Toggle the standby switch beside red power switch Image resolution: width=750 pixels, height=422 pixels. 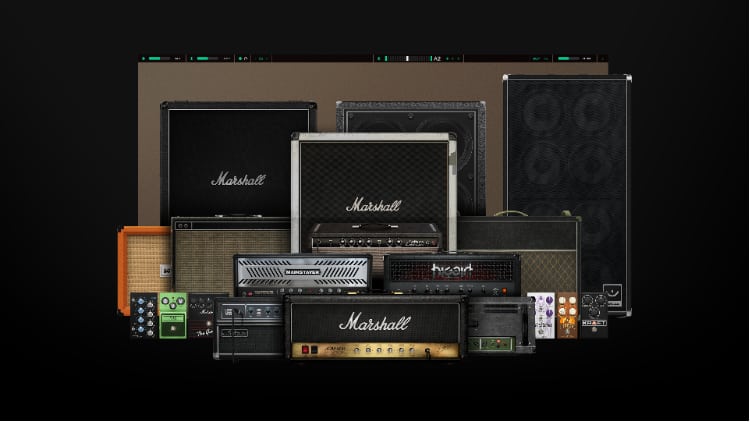pyautogui.click(x=314, y=350)
